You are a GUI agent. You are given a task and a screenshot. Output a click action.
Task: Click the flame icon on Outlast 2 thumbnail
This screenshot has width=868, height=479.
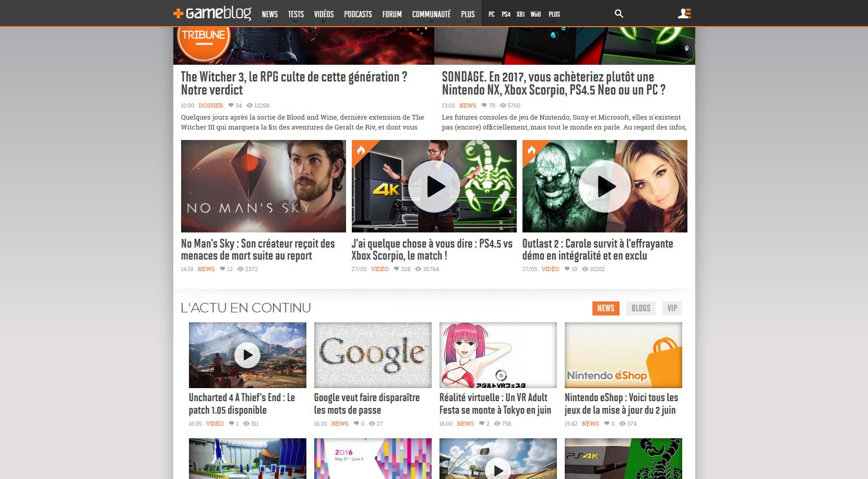(531, 150)
